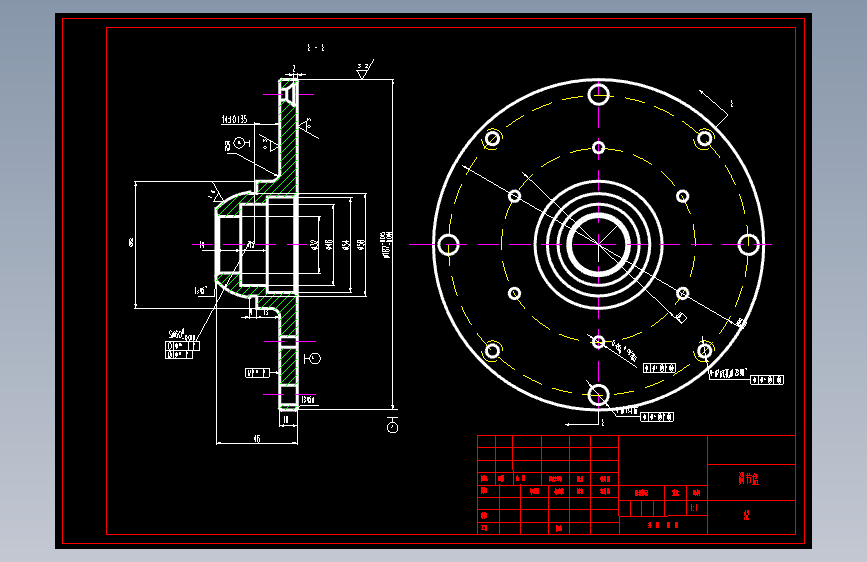
Task: Select the bottom large hole on the flange
Action: 599,395
